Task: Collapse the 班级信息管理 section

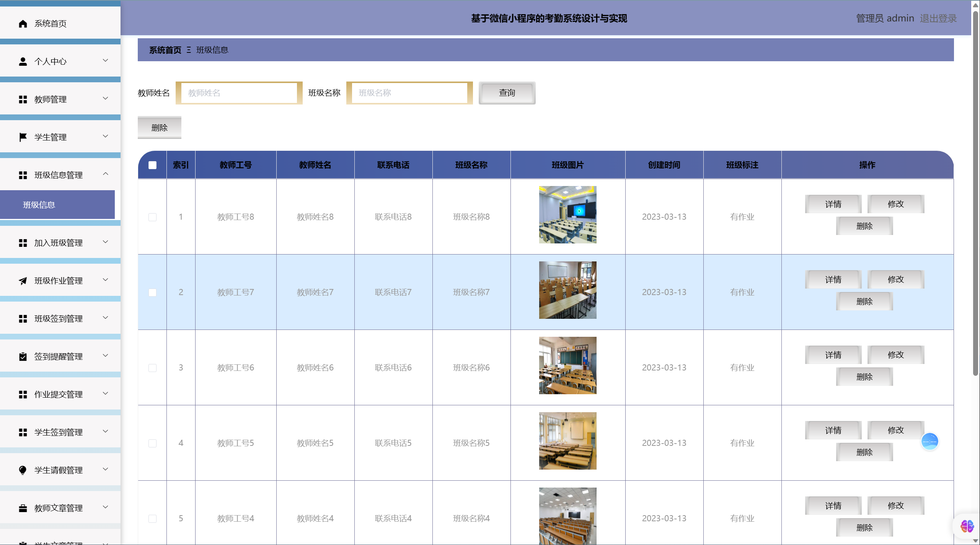Action: 106,175
